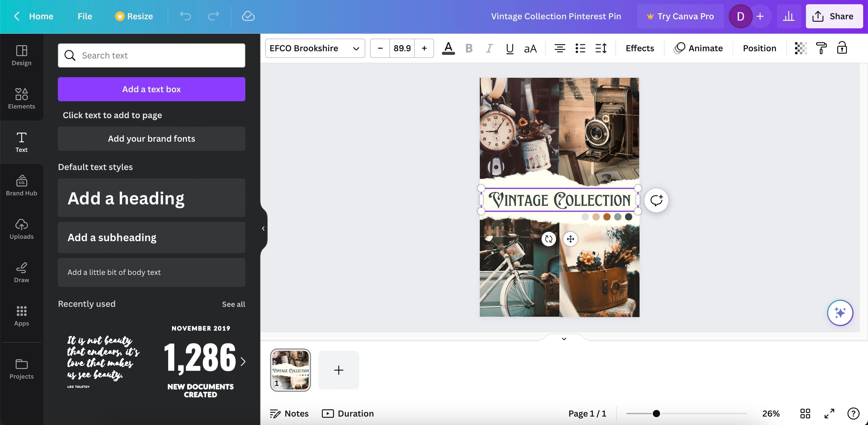Open the File menu
868x425 pixels.
pos(85,16)
